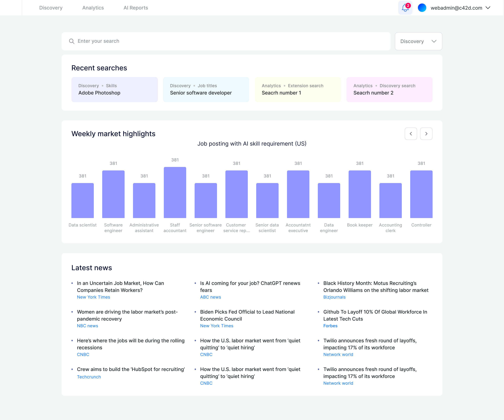Click the Techcrunch source link

click(x=89, y=377)
